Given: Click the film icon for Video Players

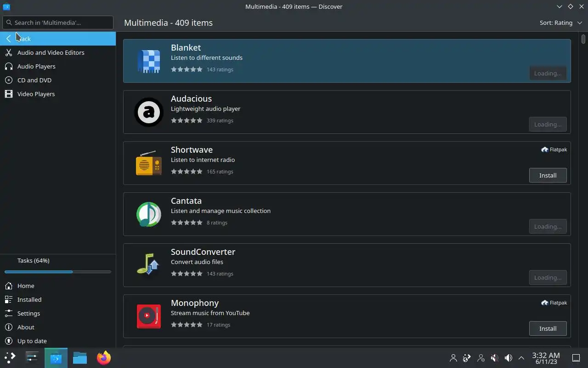Looking at the screenshot, I should point(9,94).
